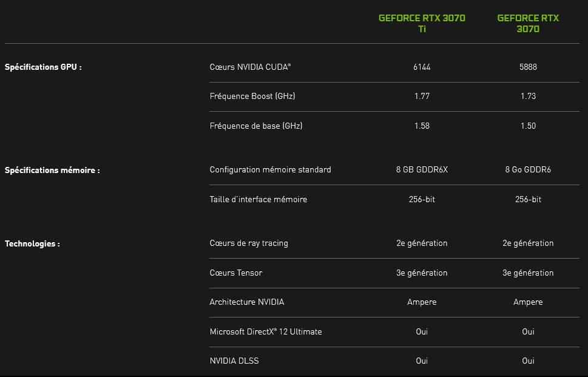Click the Architecture NVIDIA row label
The image size is (588, 377).
point(247,302)
